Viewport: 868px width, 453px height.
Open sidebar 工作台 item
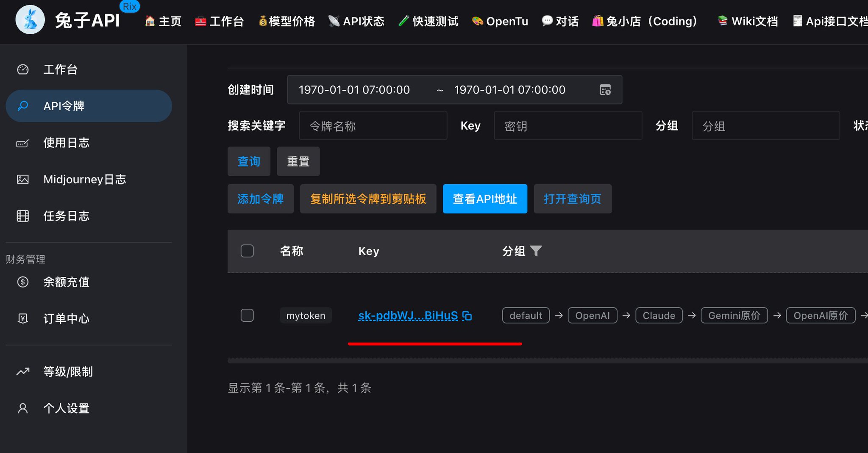(89, 69)
